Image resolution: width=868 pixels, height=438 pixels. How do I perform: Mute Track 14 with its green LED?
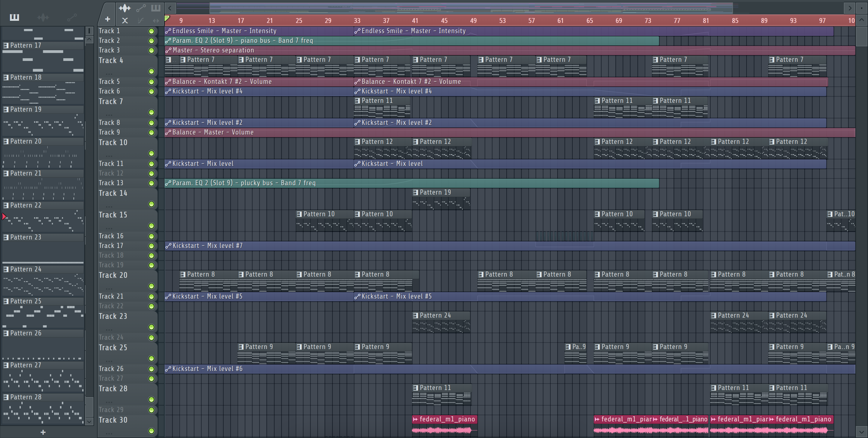coord(151,204)
